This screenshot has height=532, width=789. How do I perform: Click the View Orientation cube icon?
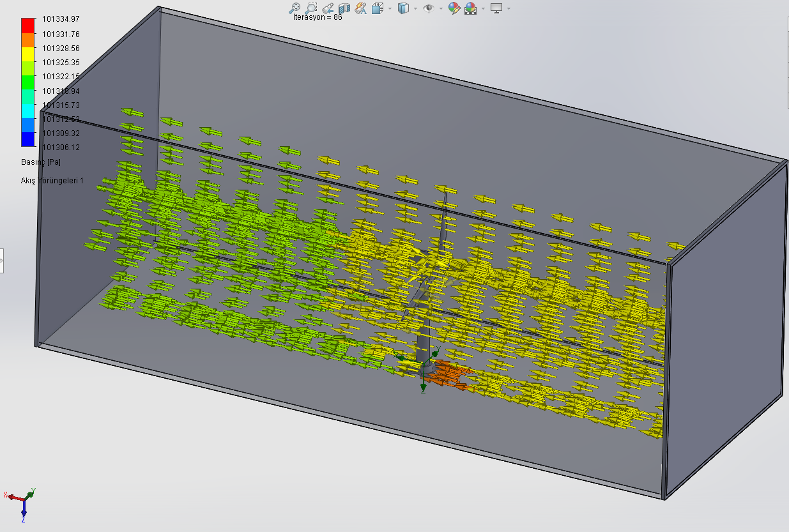(377, 8)
